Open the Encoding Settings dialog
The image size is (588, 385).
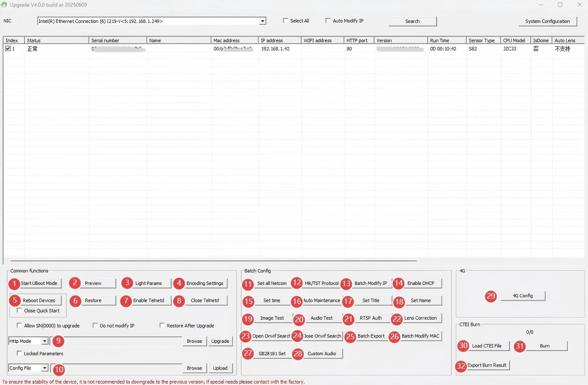205,283
